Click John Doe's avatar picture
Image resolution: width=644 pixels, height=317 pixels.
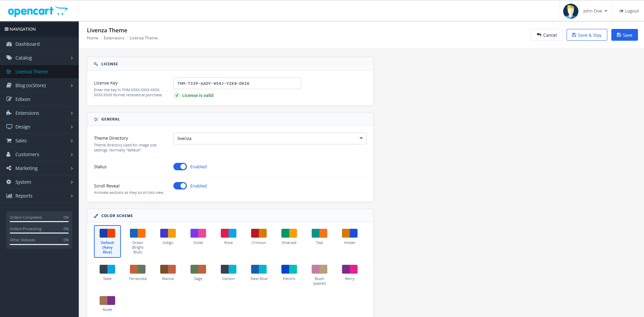pyautogui.click(x=571, y=11)
